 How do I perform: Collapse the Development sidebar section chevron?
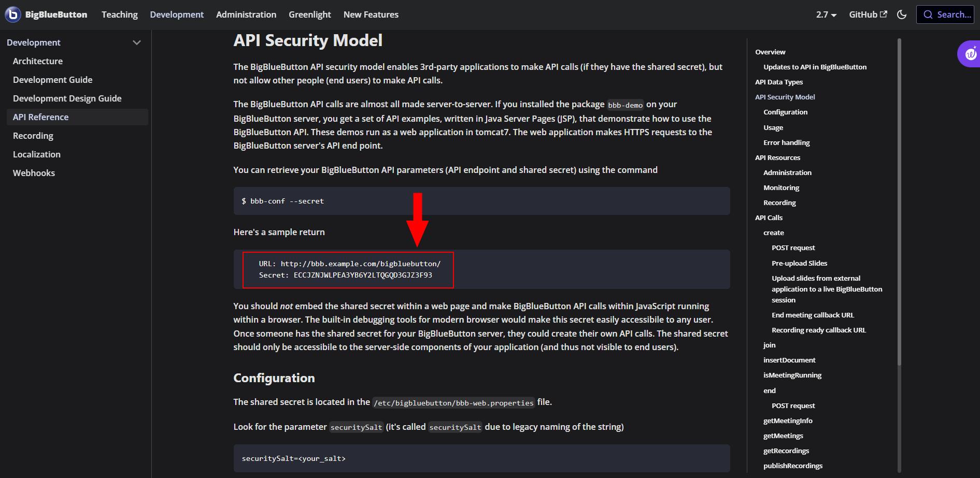137,42
